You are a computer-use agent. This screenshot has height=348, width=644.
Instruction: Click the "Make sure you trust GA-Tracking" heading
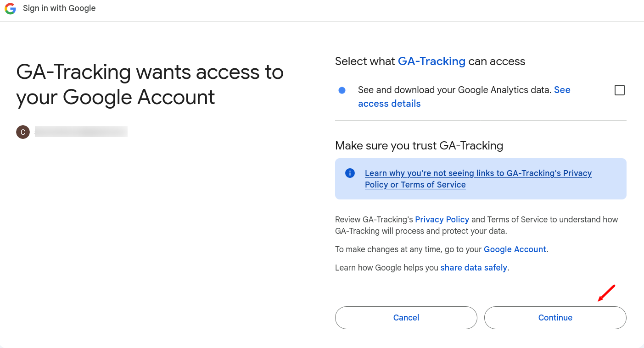(419, 146)
